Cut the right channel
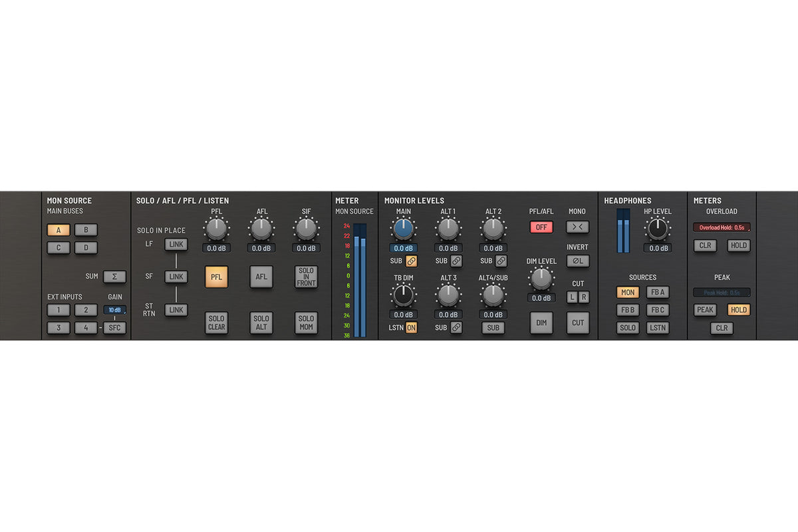 [584, 297]
